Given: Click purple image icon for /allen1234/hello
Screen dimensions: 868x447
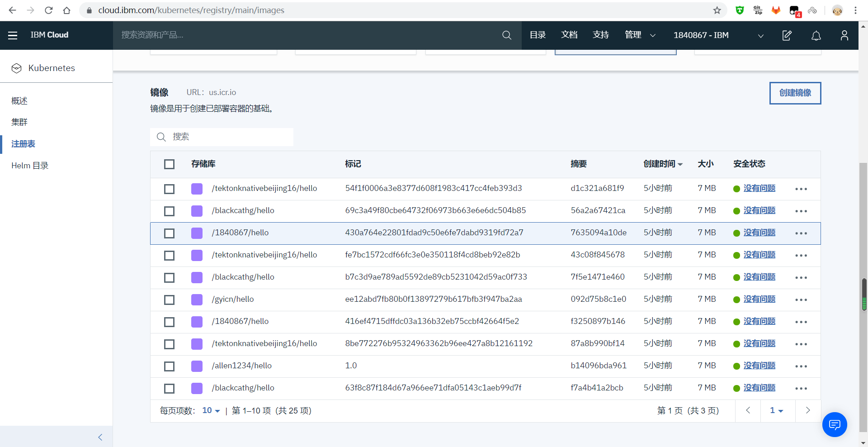Looking at the screenshot, I should (197, 366).
